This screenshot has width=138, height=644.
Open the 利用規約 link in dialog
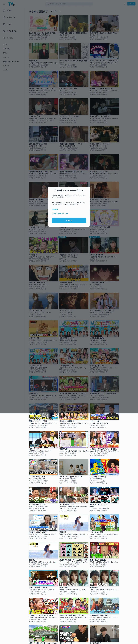[55, 210]
